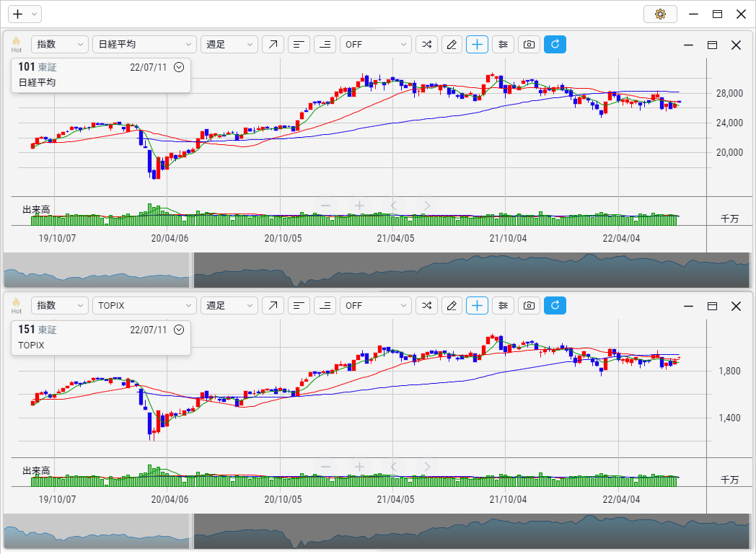The width and height of the screenshot is (756, 554).
Task: Close the TOPIX chart panel
Action: click(x=736, y=306)
